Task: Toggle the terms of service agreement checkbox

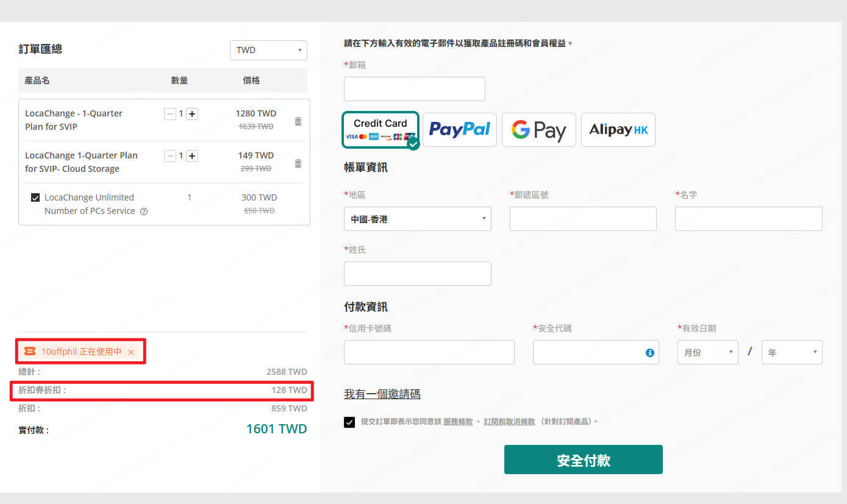Action: tap(349, 422)
